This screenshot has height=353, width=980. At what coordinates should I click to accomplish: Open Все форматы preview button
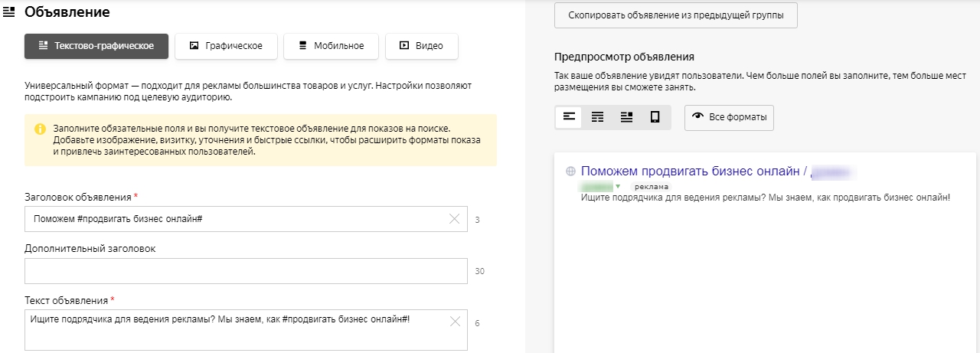(729, 117)
